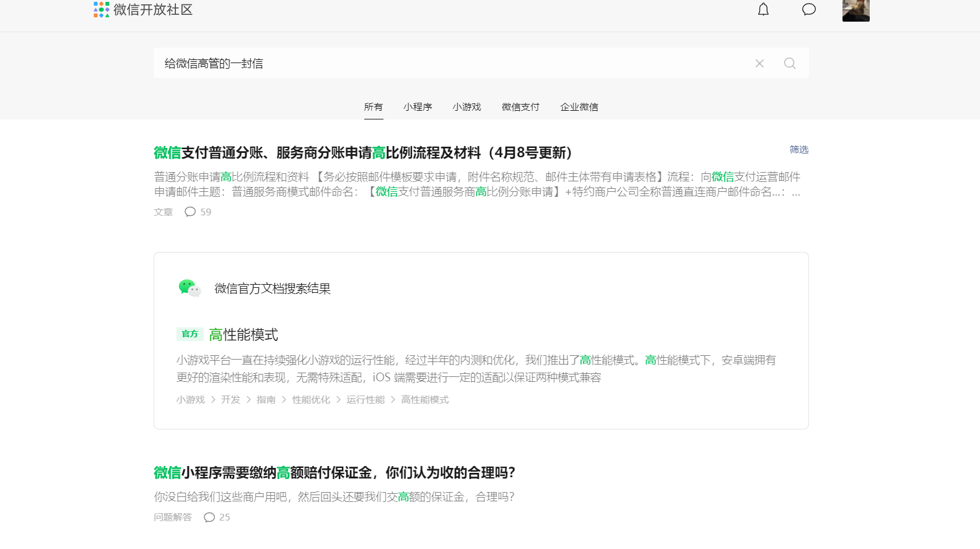The height and width of the screenshot is (549, 980).
Task: Switch to the 企业微信 tab
Action: pos(579,107)
